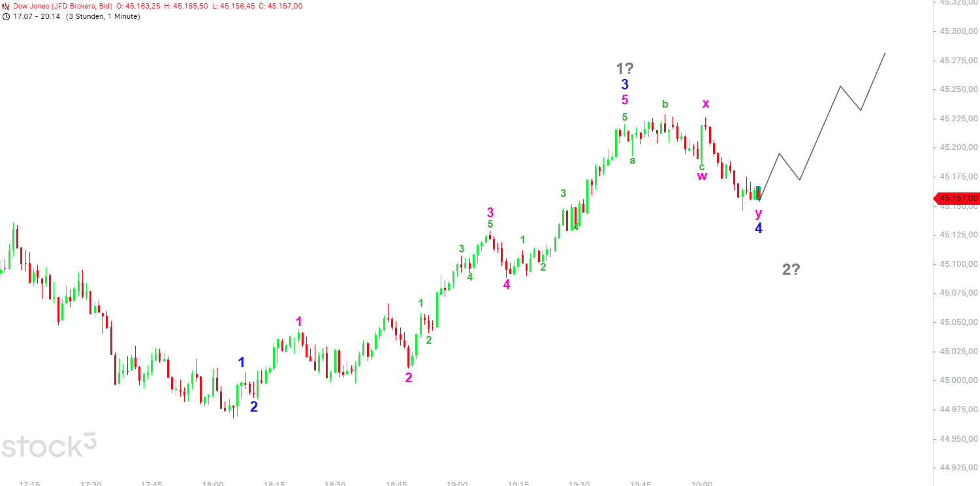Click the 3 Stunden, 1 Minute timeframe label
Image resolution: width=980 pixels, height=486 pixels.
pyautogui.click(x=105, y=16)
